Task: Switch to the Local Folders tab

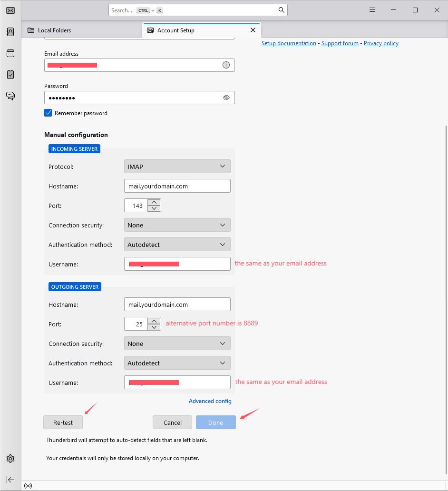Action: click(x=54, y=29)
